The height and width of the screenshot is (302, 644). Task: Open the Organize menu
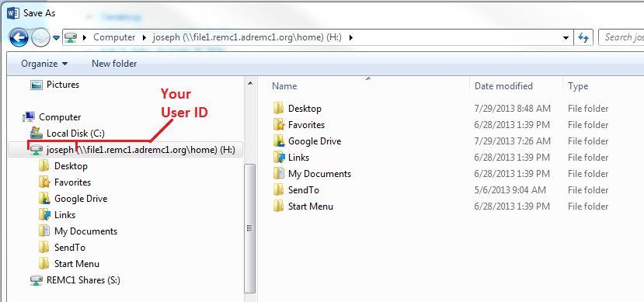click(44, 64)
